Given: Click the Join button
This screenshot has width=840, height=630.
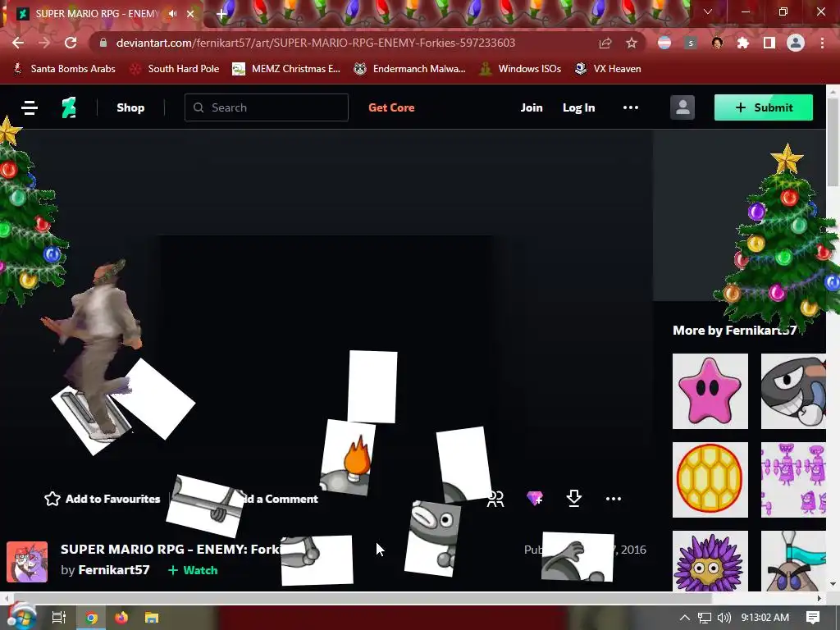Looking at the screenshot, I should [532, 107].
